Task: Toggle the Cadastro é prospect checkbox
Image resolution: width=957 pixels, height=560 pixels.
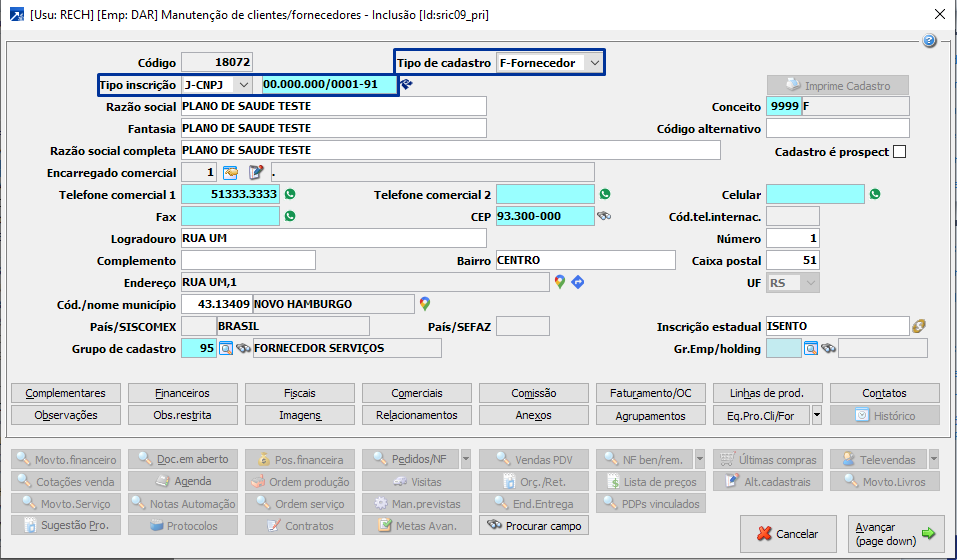Action: click(899, 152)
